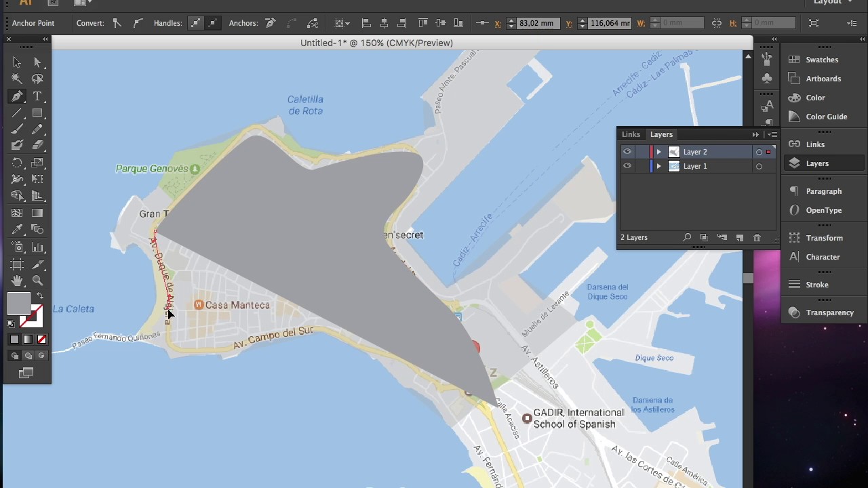Collapse the Layers panel with double arrows
Viewport: 868px width, 488px height.
[755, 134]
